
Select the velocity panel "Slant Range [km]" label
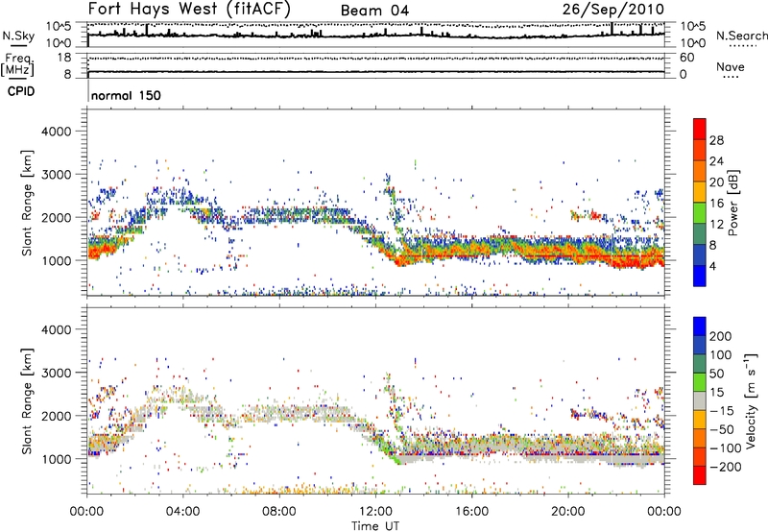point(28,401)
